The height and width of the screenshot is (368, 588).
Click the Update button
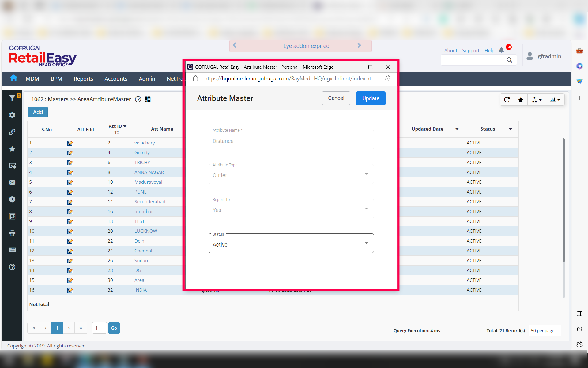click(371, 98)
